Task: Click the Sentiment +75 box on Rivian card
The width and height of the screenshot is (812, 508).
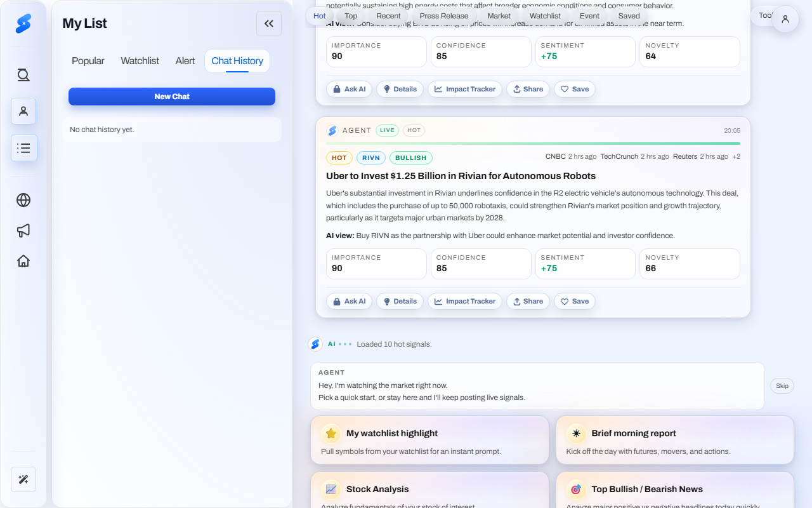Action: pyautogui.click(x=586, y=264)
